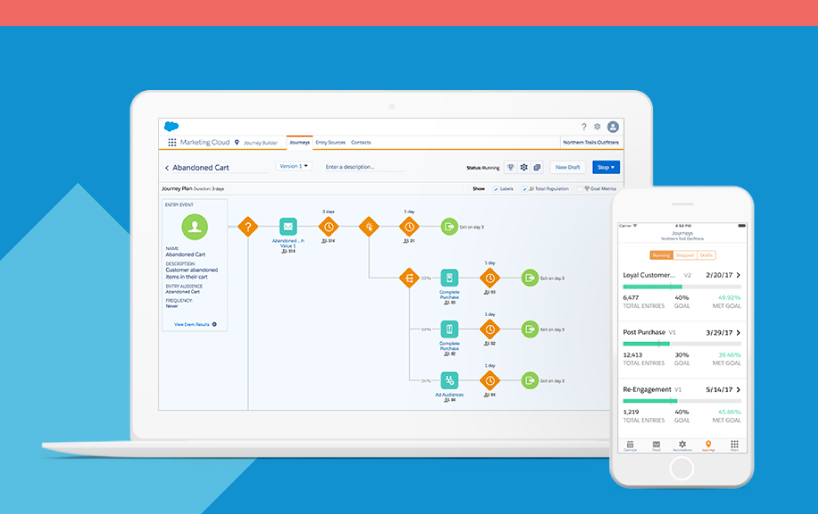Click the Journey Builder breadcrumb text
This screenshot has width=818, height=514.
[x=261, y=142]
